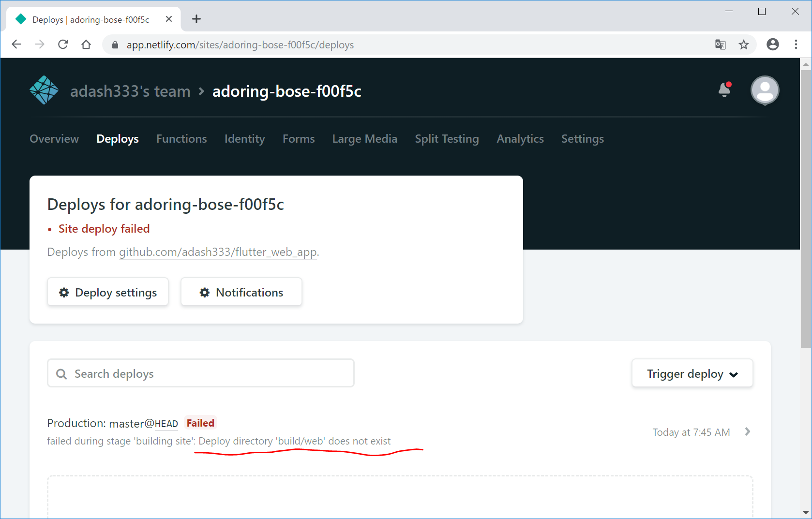The width and height of the screenshot is (812, 519).
Task: Open Chrome profile icon
Action: 773,44
